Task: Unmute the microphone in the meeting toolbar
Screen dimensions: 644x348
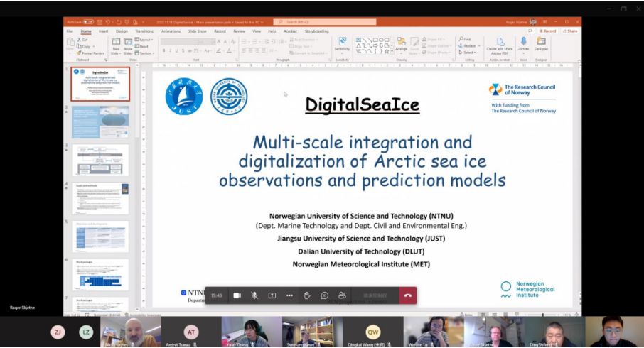Action: click(x=254, y=295)
